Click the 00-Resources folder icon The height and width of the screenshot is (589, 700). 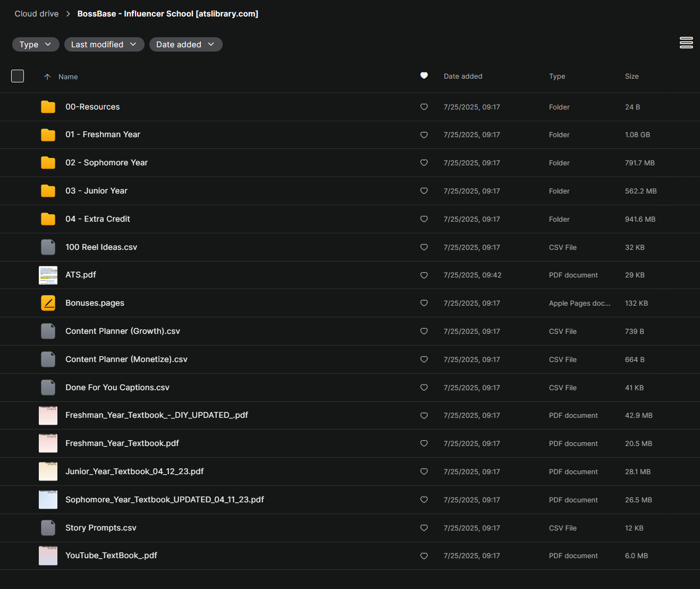(x=48, y=107)
